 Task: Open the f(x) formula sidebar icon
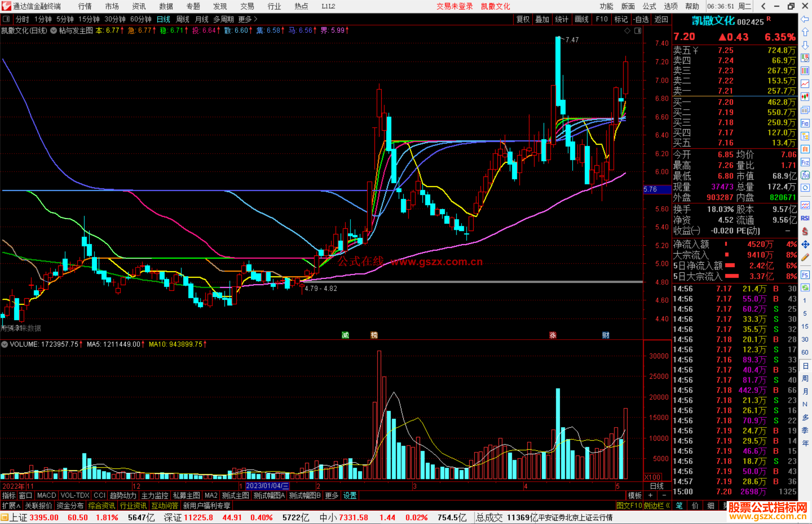805,175
